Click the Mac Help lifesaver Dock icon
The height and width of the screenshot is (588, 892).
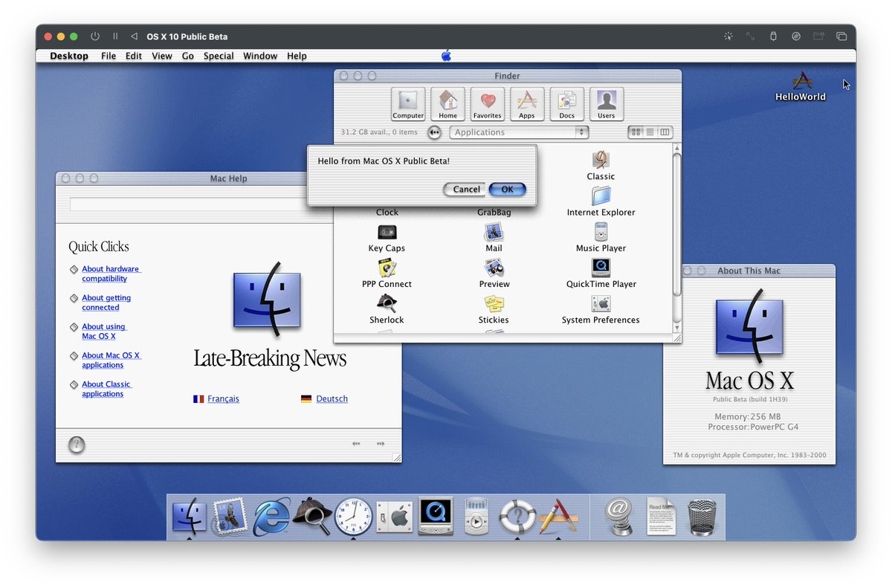click(517, 517)
